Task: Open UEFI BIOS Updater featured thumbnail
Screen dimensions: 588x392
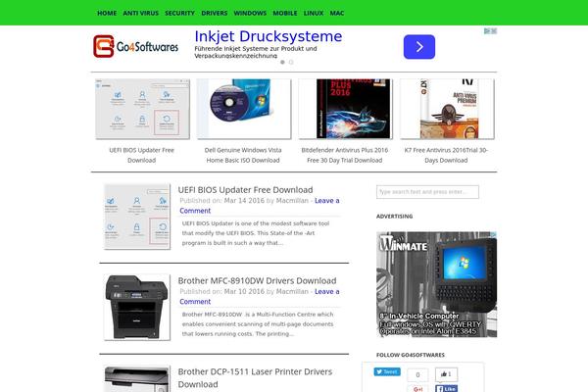Action: (142, 109)
